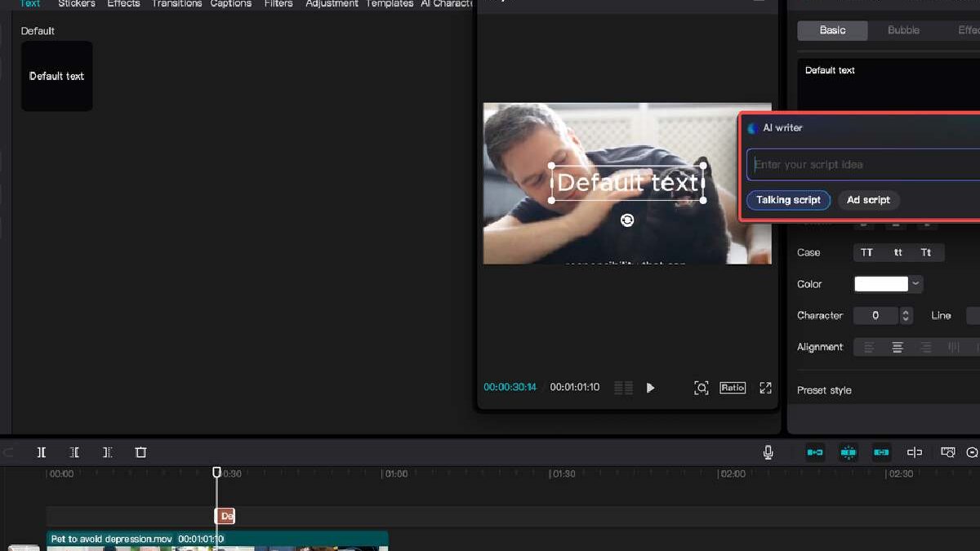Select left text alignment
The height and width of the screenshot is (551, 980).
click(x=868, y=347)
